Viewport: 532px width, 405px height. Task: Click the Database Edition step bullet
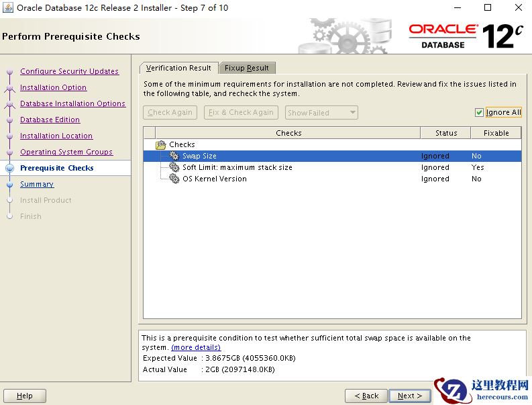coord(10,120)
